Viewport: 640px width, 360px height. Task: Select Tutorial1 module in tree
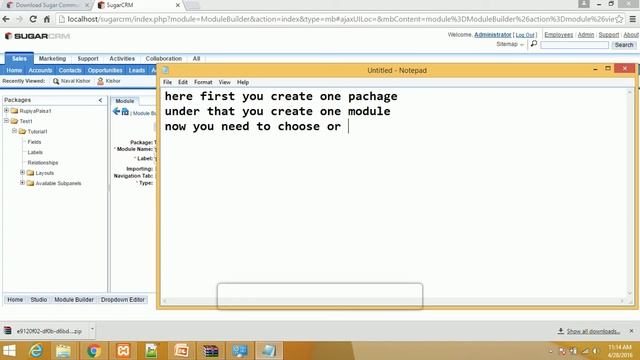pyautogui.click(x=38, y=131)
